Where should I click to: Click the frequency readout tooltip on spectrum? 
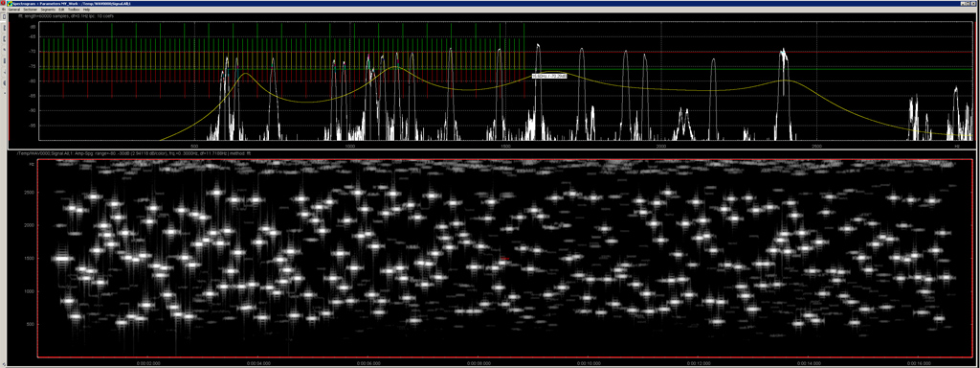tap(549, 76)
